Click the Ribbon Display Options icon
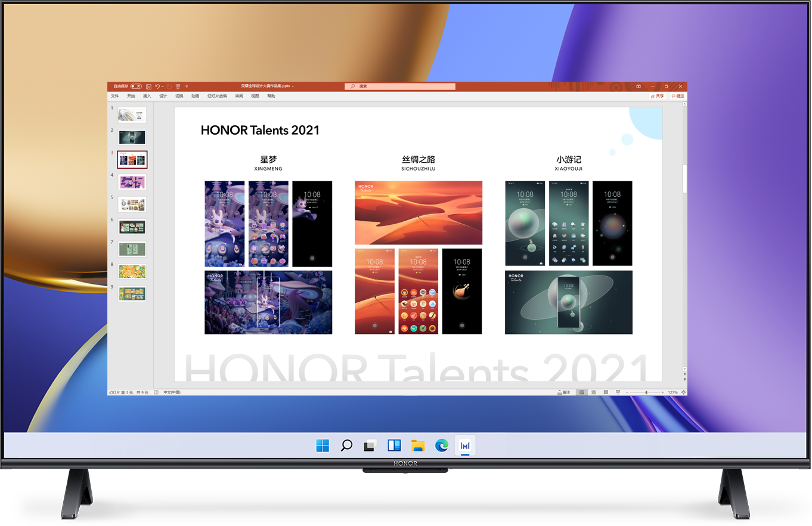This screenshot has height=526, width=812. click(638, 86)
